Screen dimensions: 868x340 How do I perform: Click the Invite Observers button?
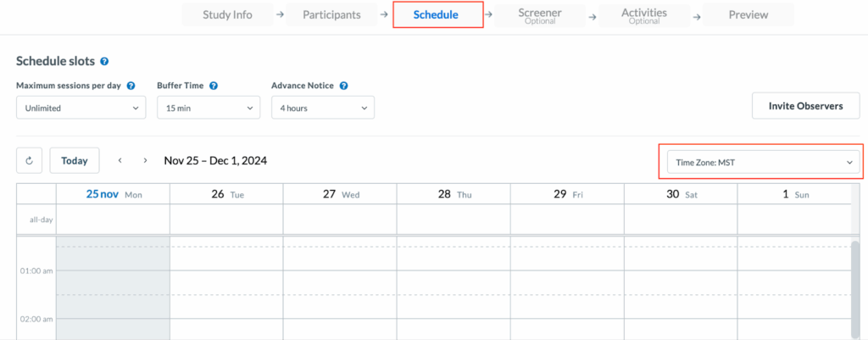coord(805,106)
